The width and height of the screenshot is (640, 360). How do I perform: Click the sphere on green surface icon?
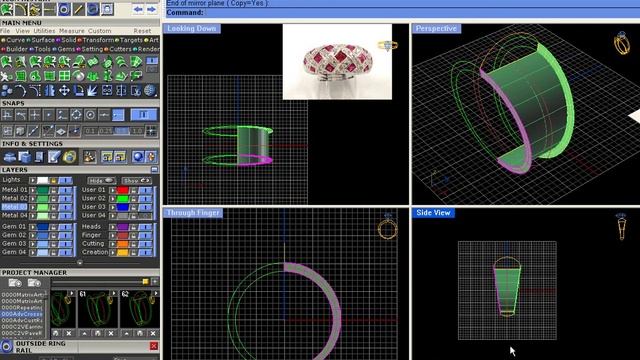(x=78, y=76)
